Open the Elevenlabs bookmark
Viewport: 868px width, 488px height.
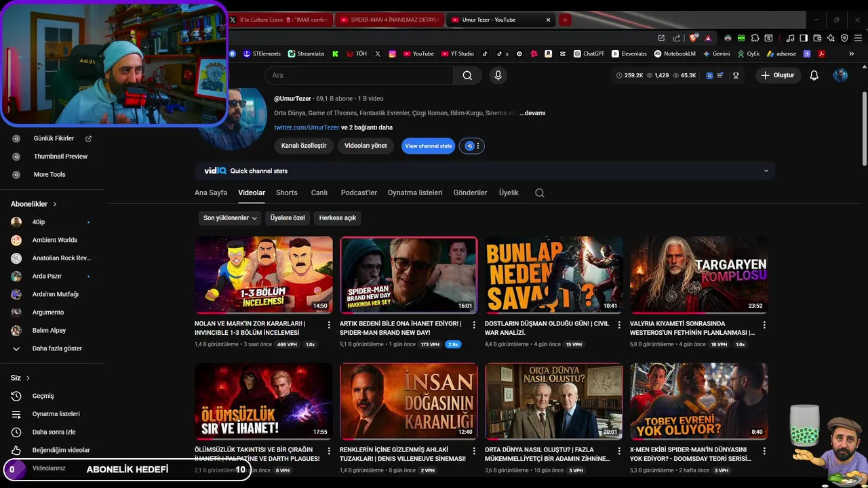click(629, 54)
